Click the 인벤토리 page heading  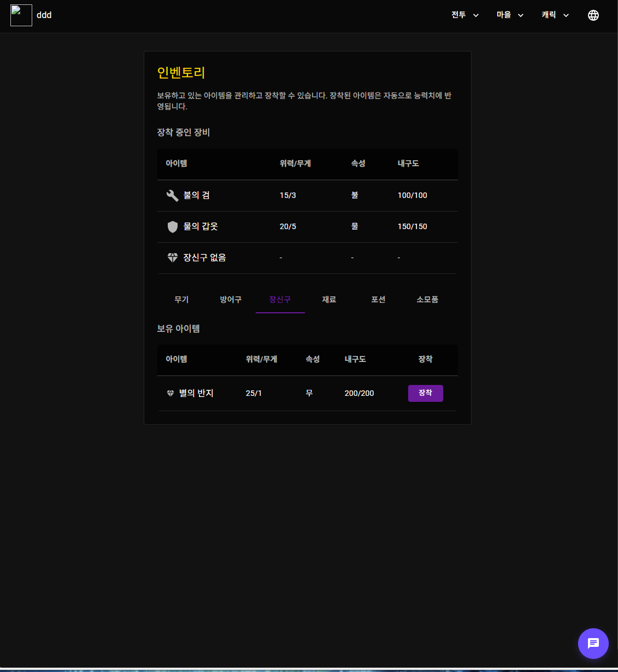coord(181,73)
